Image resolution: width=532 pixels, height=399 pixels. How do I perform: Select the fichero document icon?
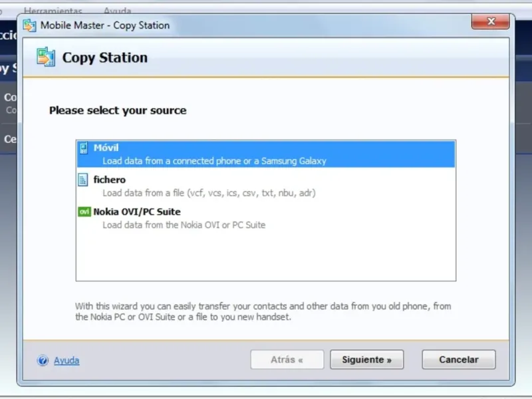(x=82, y=180)
